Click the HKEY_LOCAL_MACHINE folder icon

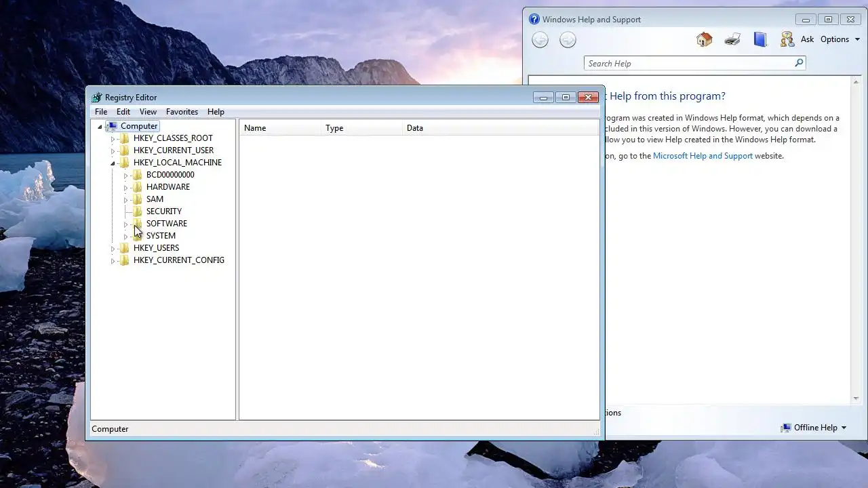[x=124, y=163]
